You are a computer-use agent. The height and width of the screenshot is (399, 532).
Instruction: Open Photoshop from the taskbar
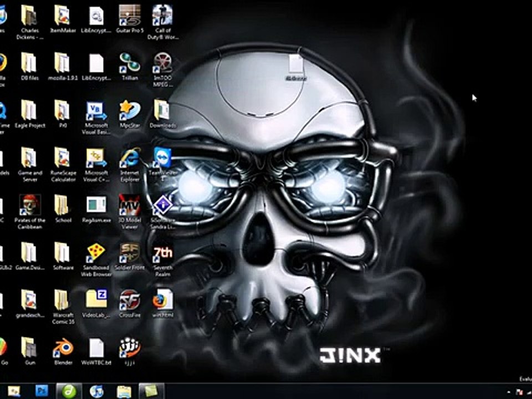pyautogui.click(x=42, y=391)
